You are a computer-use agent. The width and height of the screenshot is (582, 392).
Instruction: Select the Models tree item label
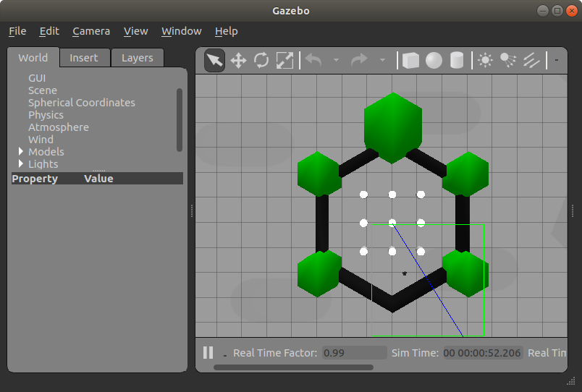pos(46,152)
